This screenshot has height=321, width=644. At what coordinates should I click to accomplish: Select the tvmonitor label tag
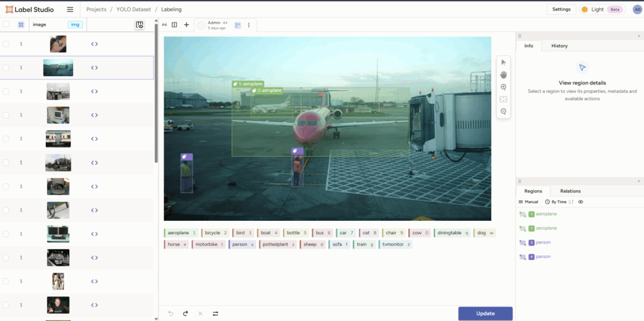[x=395, y=245]
